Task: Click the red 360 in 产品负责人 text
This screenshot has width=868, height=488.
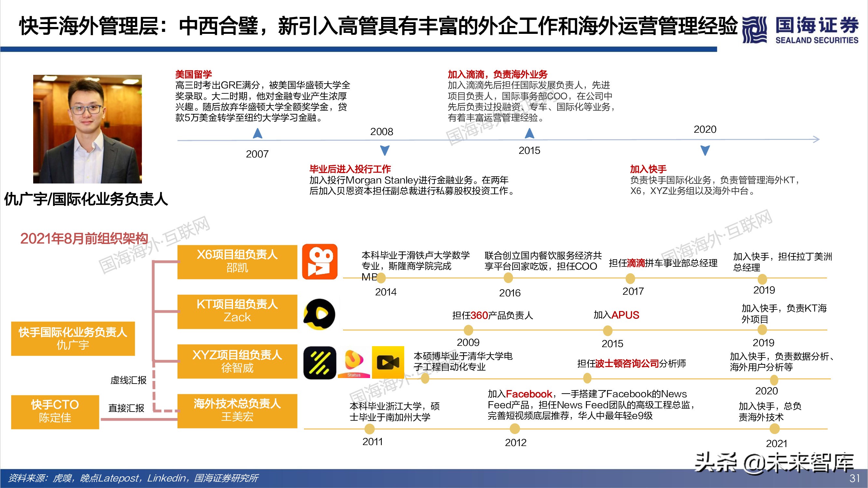Action: pyautogui.click(x=479, y=315)
